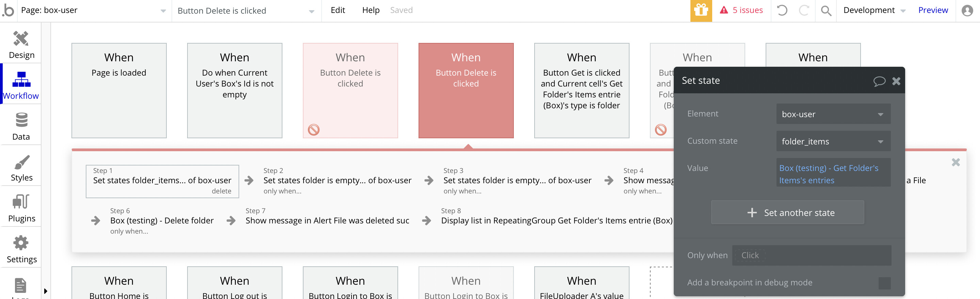
Task: Open the Development version dropdown
Action: (874, 10)
